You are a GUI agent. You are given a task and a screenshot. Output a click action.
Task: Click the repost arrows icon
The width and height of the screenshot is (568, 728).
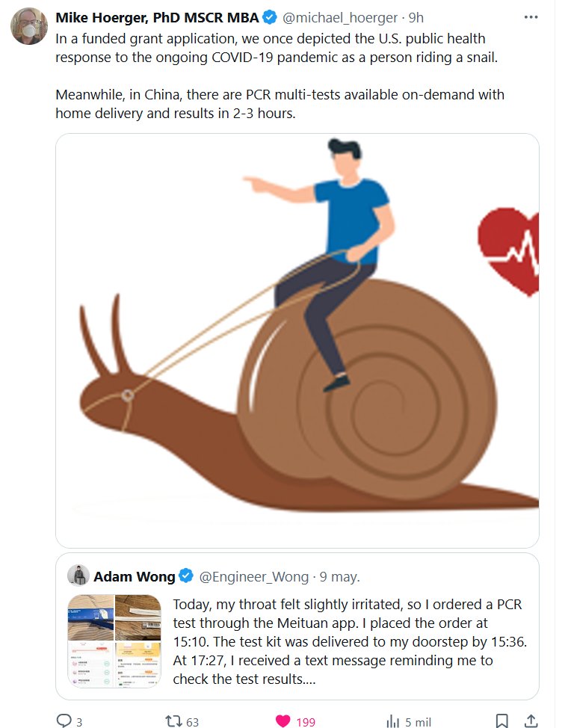tap(173, 721)
